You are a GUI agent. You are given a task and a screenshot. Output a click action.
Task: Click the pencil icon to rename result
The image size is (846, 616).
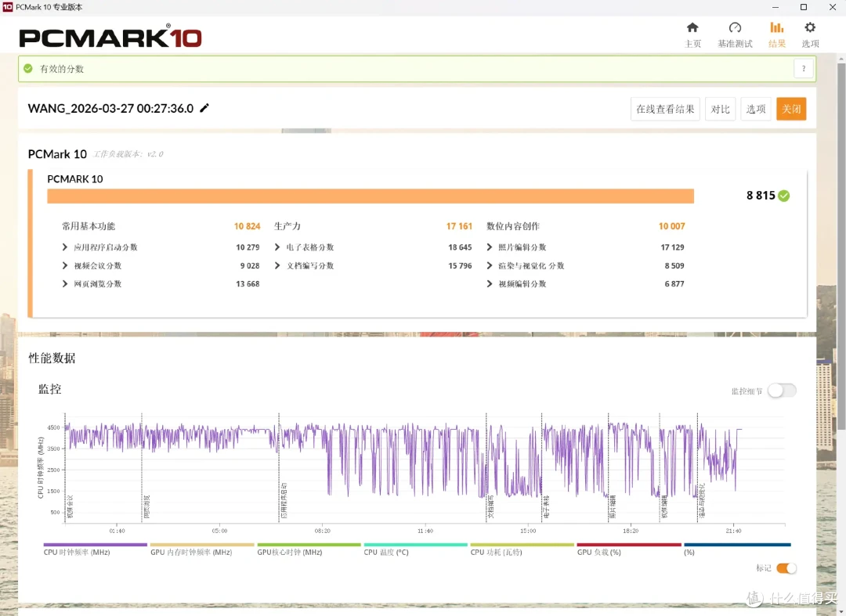pyautogui.click(x=204, y=108)
